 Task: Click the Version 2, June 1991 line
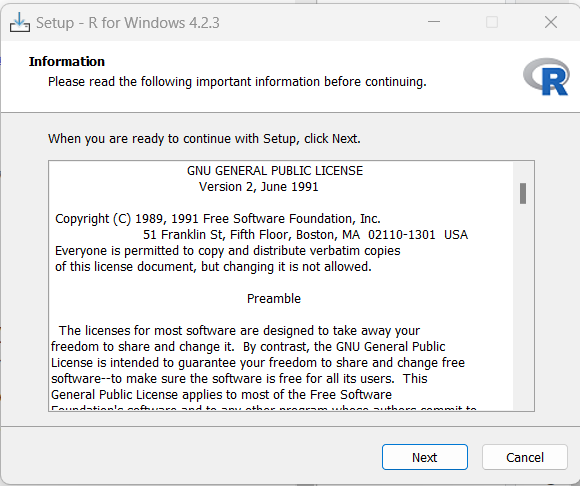[259, 187]
